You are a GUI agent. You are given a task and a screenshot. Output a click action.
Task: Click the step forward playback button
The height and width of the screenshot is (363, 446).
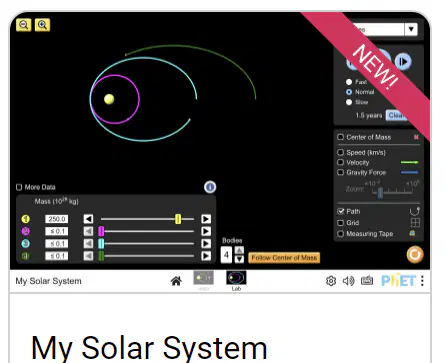[x=403, y=61]
